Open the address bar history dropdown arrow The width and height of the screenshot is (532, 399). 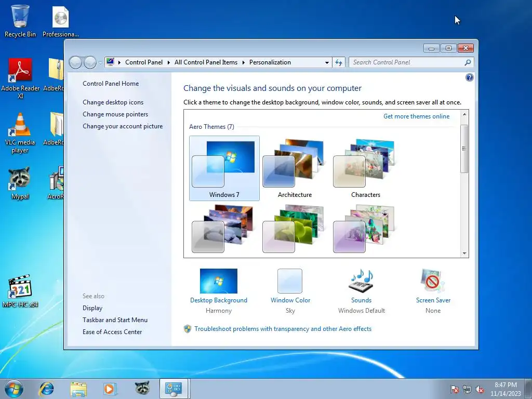coord(327,62)
